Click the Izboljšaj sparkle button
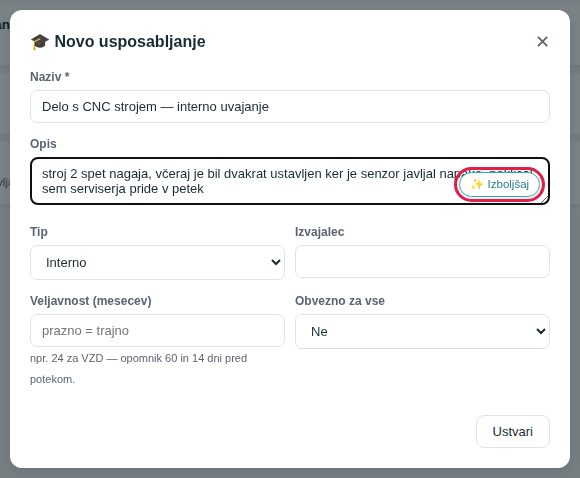 click(499, 184)
